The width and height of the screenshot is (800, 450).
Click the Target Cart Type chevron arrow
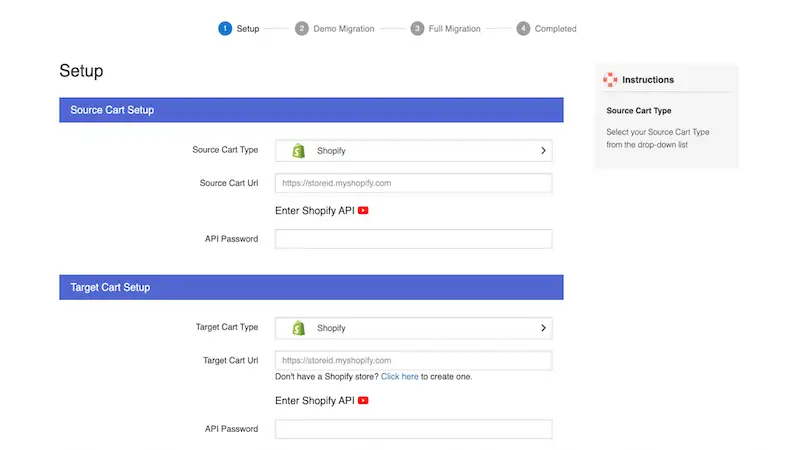(543, 328)
